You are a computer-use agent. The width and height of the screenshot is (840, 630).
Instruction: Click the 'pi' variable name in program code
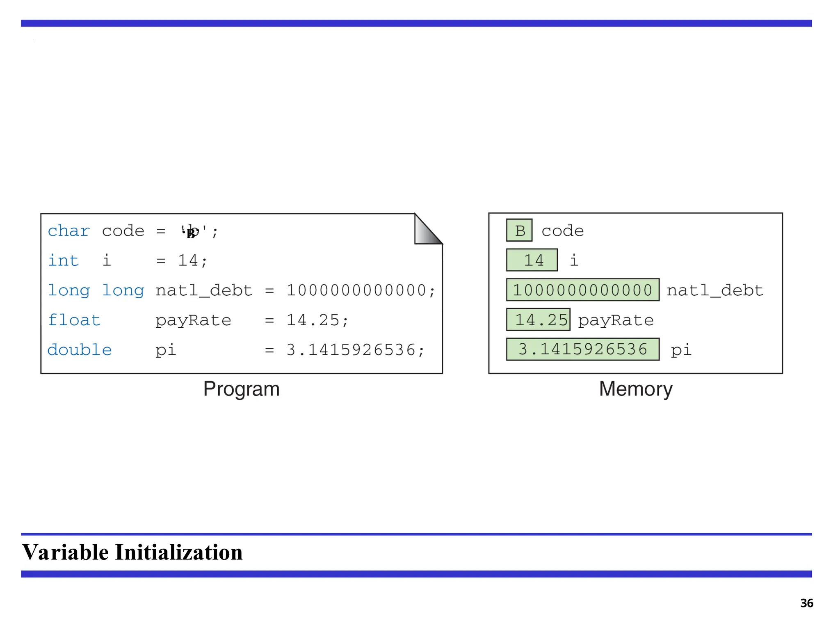point(166,351)
